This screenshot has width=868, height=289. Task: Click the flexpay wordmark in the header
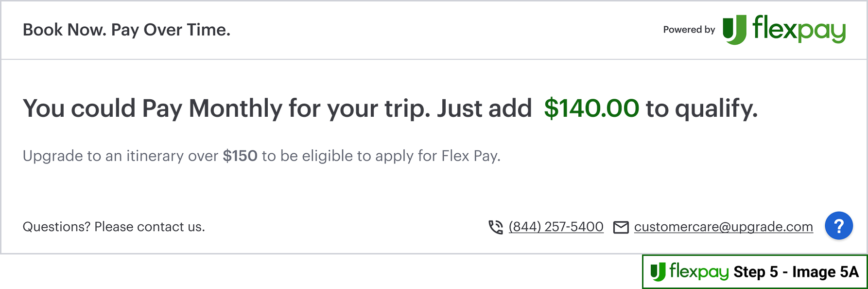[x=799, y=29]
